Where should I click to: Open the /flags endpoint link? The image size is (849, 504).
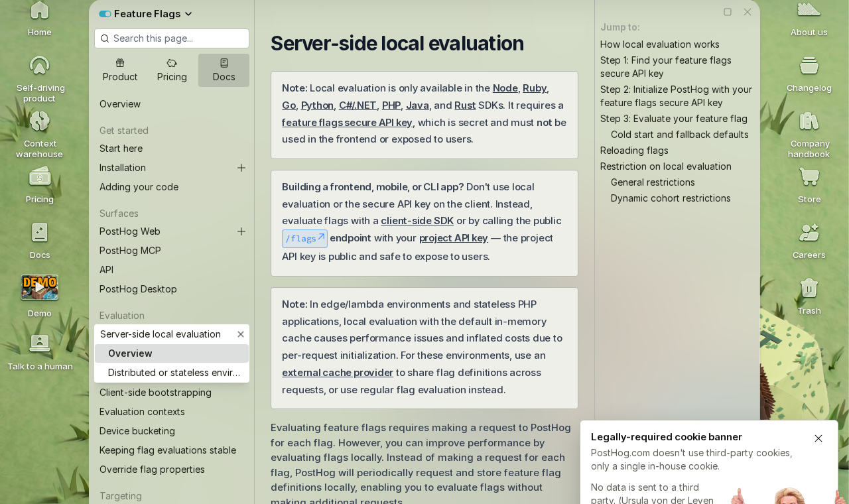point(304,239)
